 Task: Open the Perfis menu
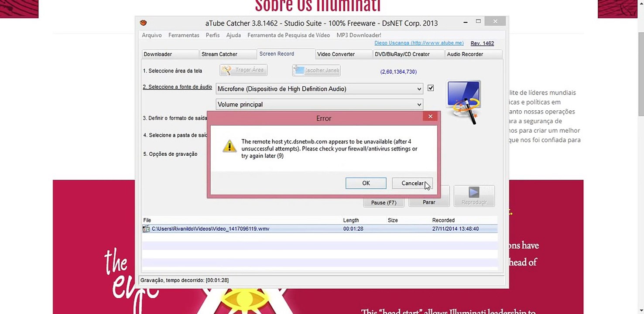coord(212,35)
